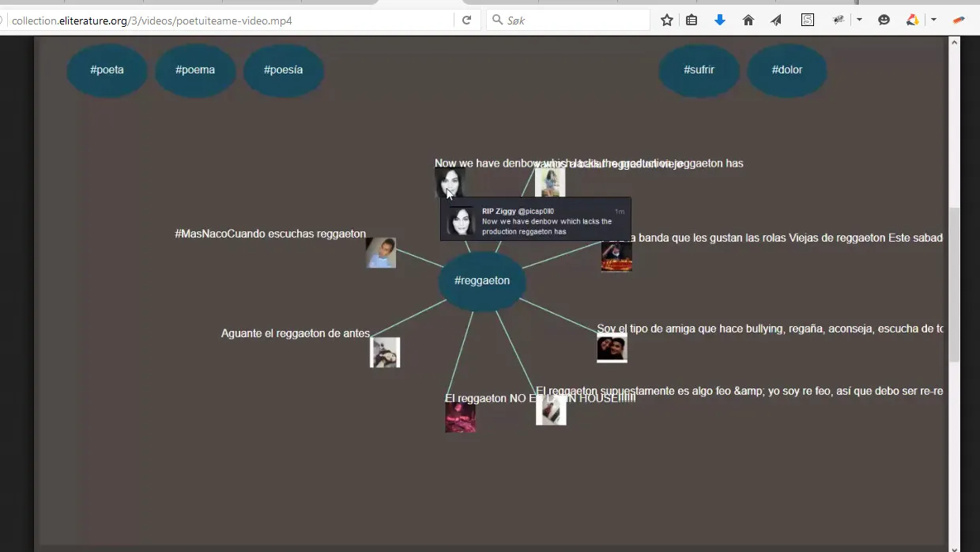This screenshot has height=552, width=980.
Task: Click the eraser icon in toolbar
Action: 959,21
